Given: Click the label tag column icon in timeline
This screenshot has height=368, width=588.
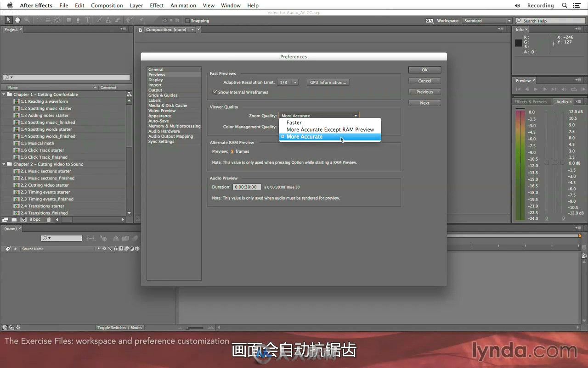Looking at the screenshot, I should pyautogui.click(x=8, y=249).
